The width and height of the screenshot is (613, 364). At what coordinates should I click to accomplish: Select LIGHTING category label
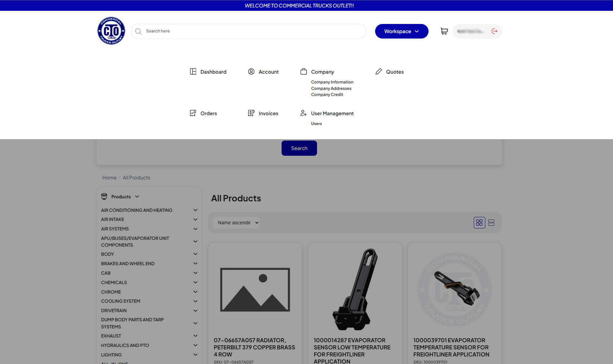111,355
